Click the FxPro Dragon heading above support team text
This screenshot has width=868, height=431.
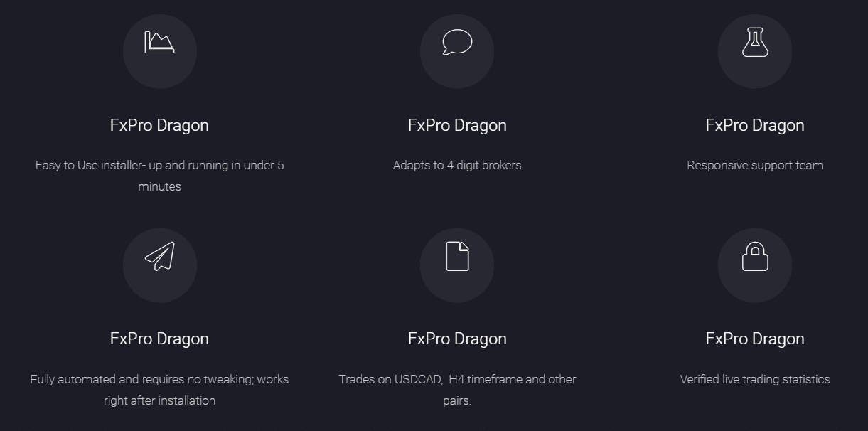(754, 125)
